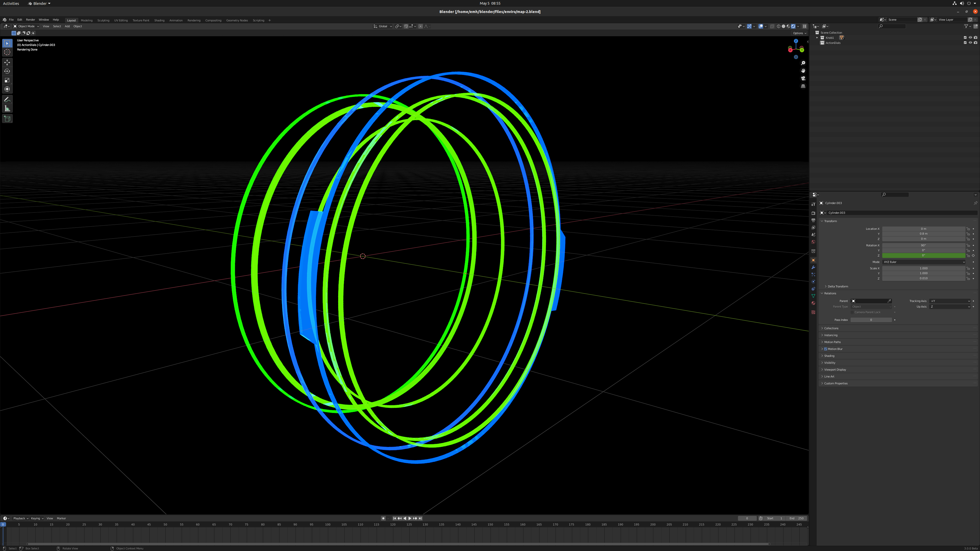The height and width of the screenshot is (551, 980).
Task: Select the Add Cube tool
Action: pos(7,119)
